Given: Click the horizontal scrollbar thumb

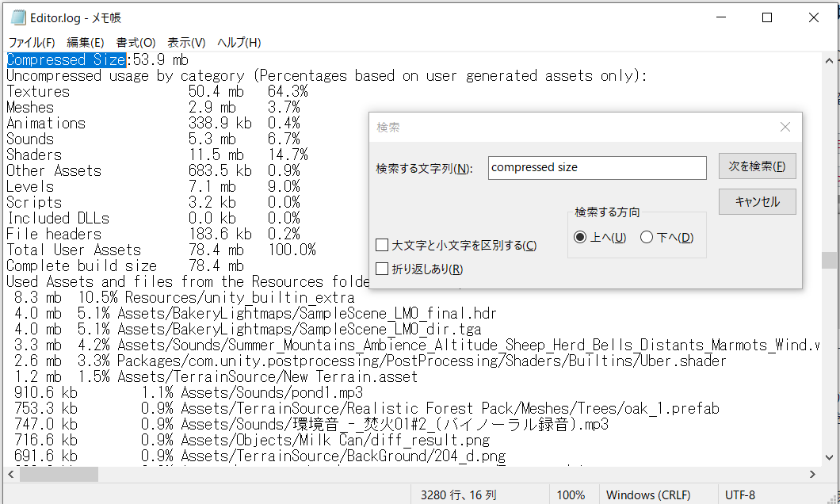Looking at the screenshot, I should pos(59,474).
